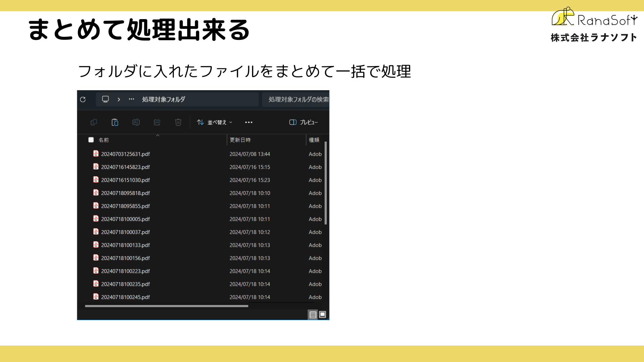Click PDF icon of 20240716145823.pdf

click(x=96, y=167)
